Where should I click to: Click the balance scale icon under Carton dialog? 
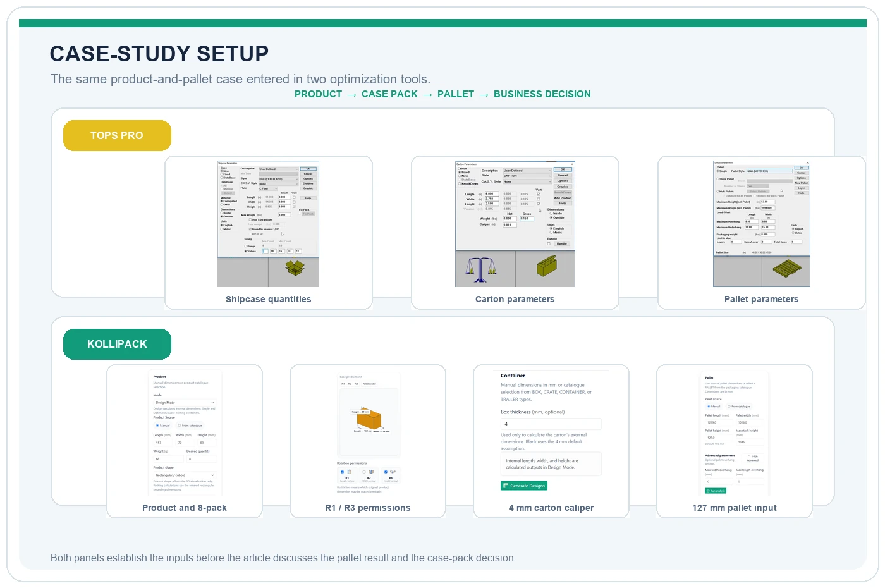481,270
